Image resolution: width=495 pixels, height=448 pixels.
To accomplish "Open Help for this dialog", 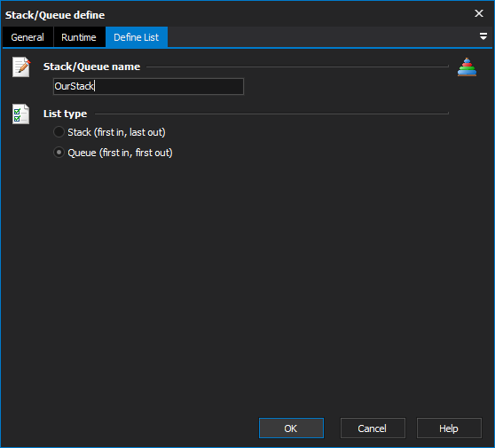I will 449,428.
